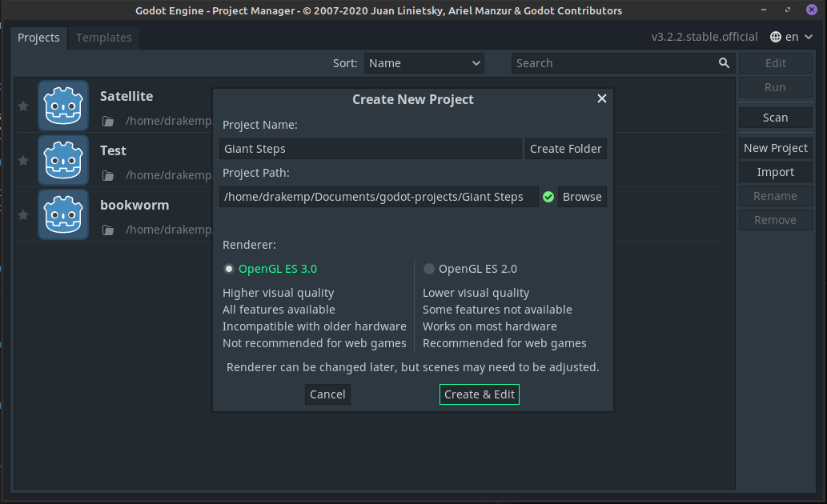Click the Rename button
This screenshot has width=827, height=504.
775,196
